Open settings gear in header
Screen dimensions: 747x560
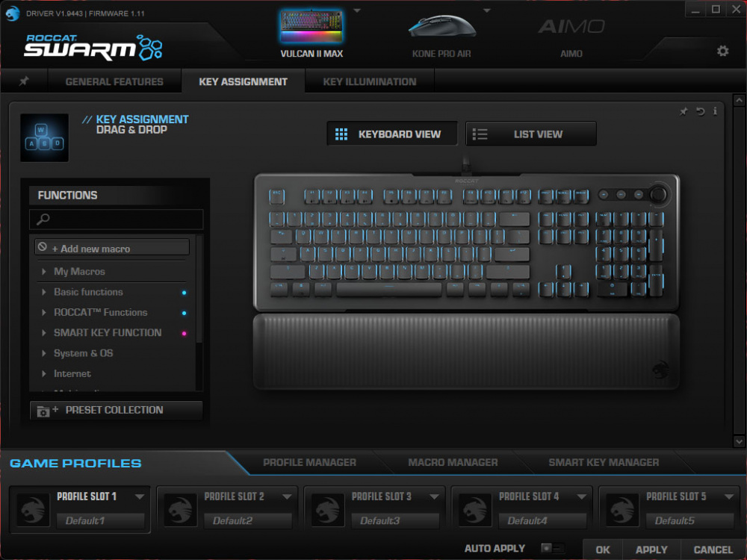coord(722,51)
